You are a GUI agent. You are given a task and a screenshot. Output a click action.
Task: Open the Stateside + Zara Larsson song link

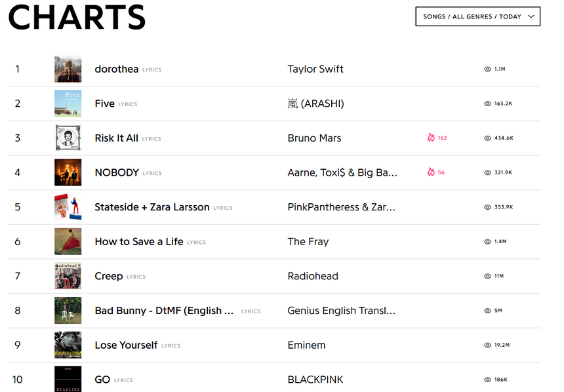(152, 207)
